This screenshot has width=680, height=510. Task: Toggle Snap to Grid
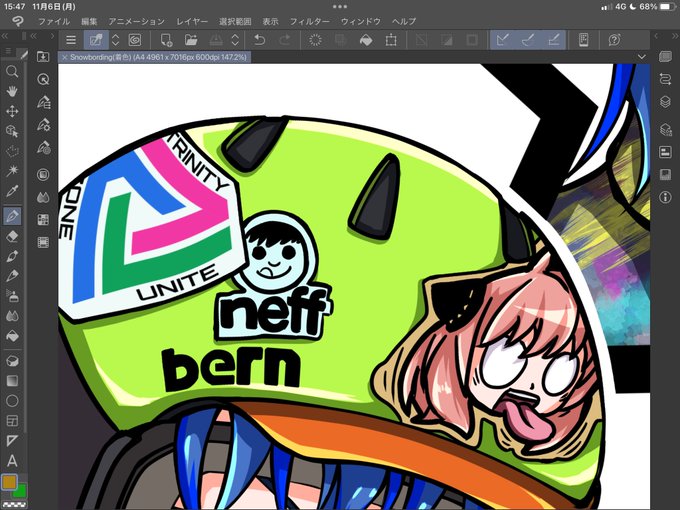click(553, 40)
